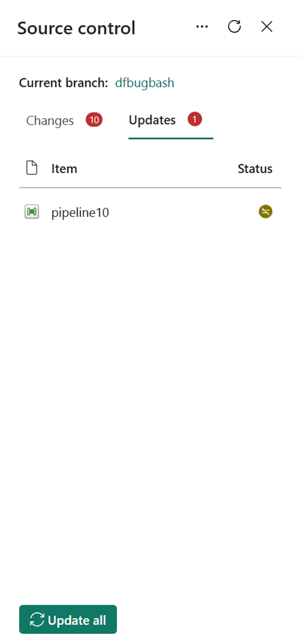Image resolution: width=301 pixels, height=644 pixels.
Task: Select the pipeline10 item row name
Action: [x=80, y=213]
